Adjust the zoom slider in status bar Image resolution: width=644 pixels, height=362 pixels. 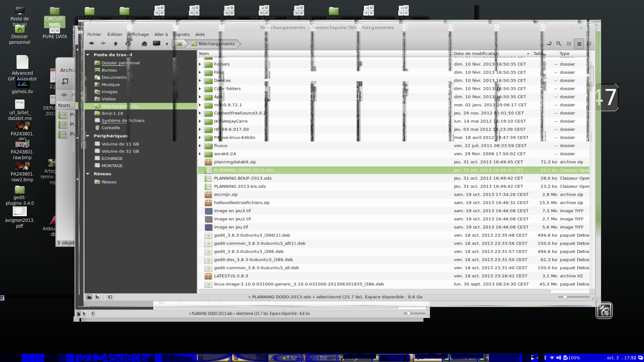[565, 297]
